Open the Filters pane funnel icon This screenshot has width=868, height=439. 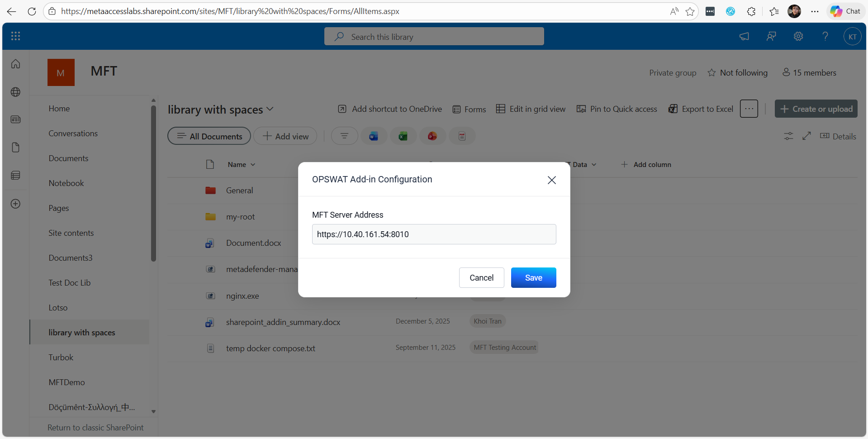tap(344, 136)
